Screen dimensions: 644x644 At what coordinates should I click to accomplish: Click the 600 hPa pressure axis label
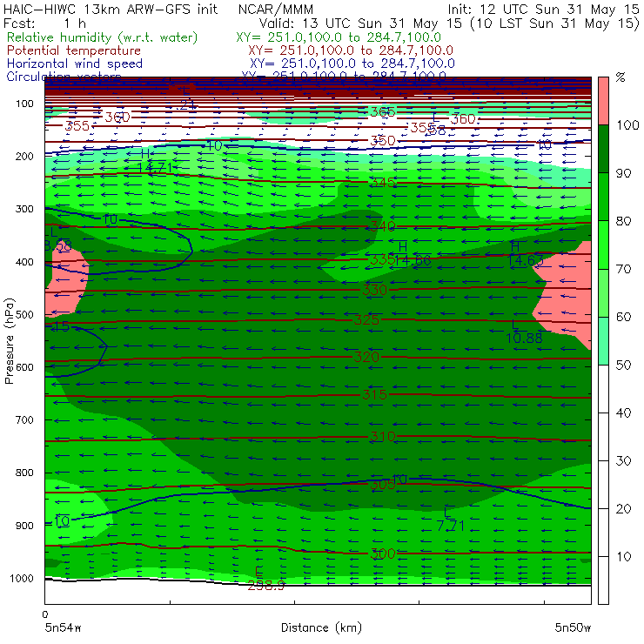click(24, 367)
